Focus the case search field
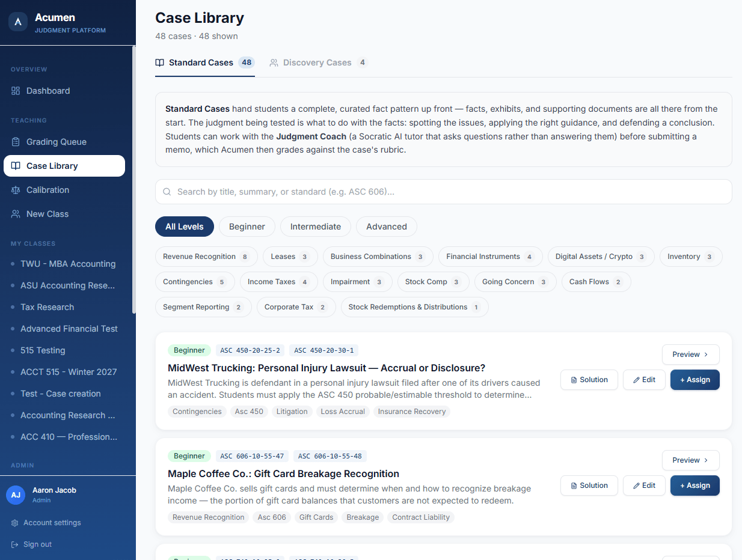 444,192
